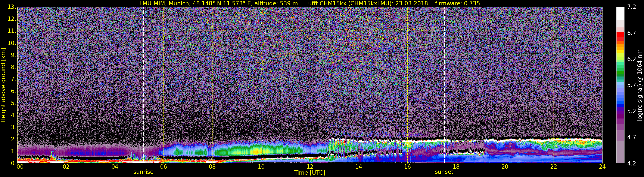Click the '00' time axis tick label
Image resolution: width=644 pixels, height=177 pixels.
(20, 167)
